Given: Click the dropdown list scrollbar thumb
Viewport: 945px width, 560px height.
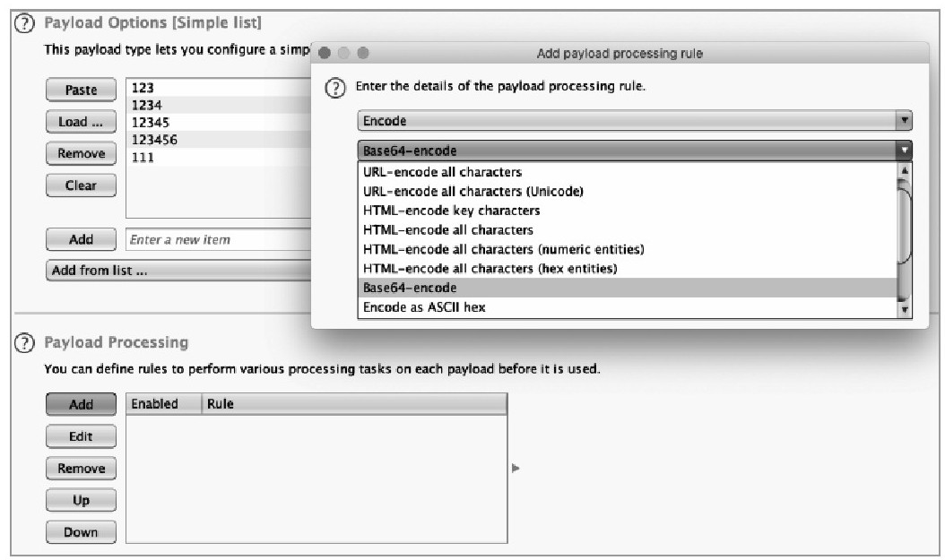Looking at the screenshot, I should click(904, 221).
